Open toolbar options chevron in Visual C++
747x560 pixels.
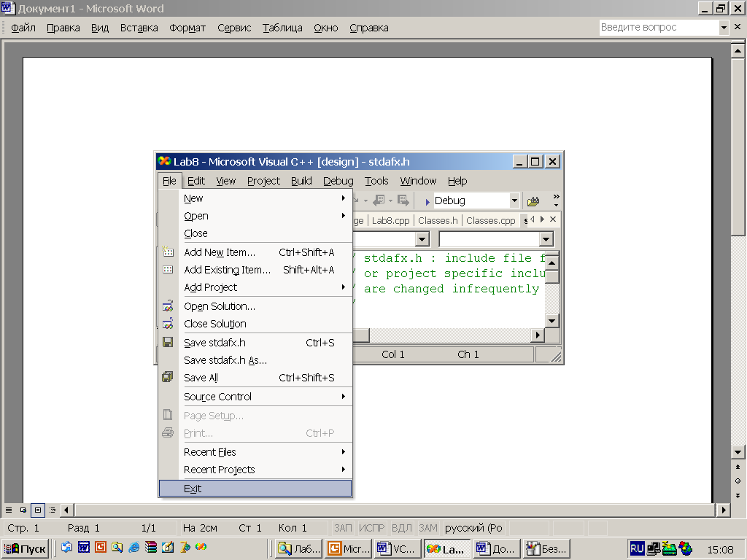[556, 201]
